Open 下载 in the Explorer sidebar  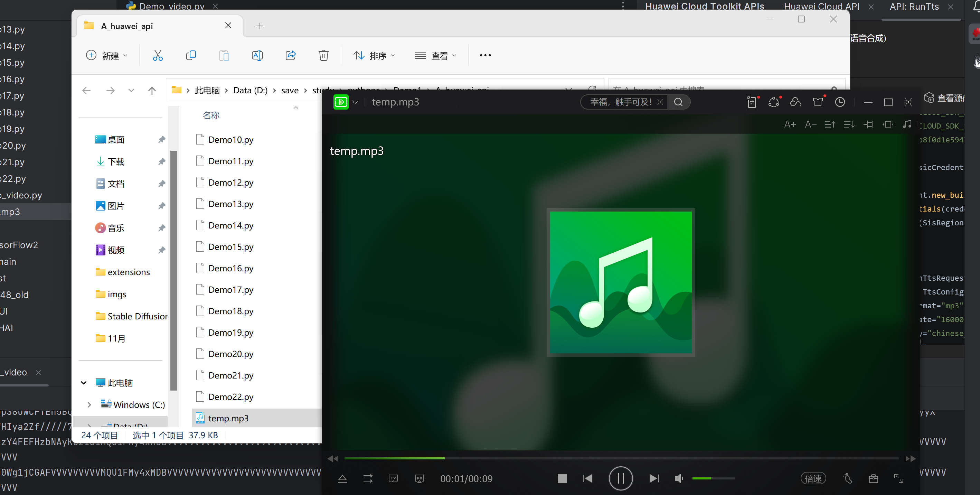click(x=116, y=162)
